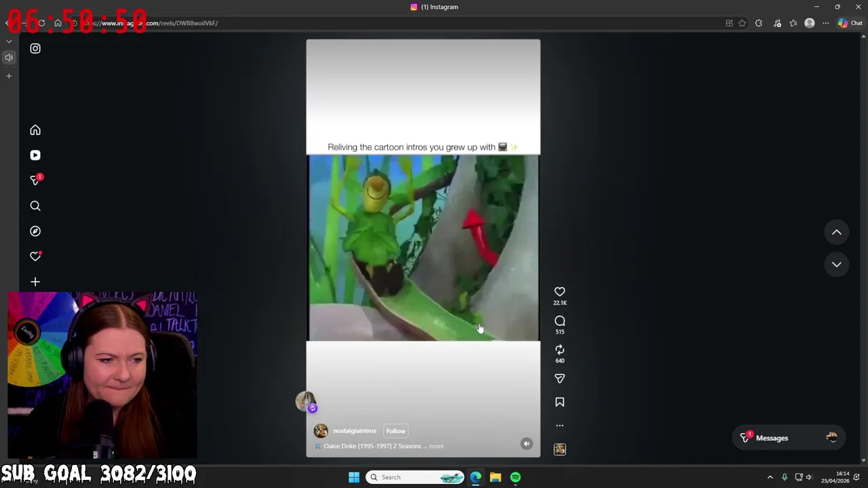Open Copilot Chat in browser
868x488 pixels.
(850, 23)
